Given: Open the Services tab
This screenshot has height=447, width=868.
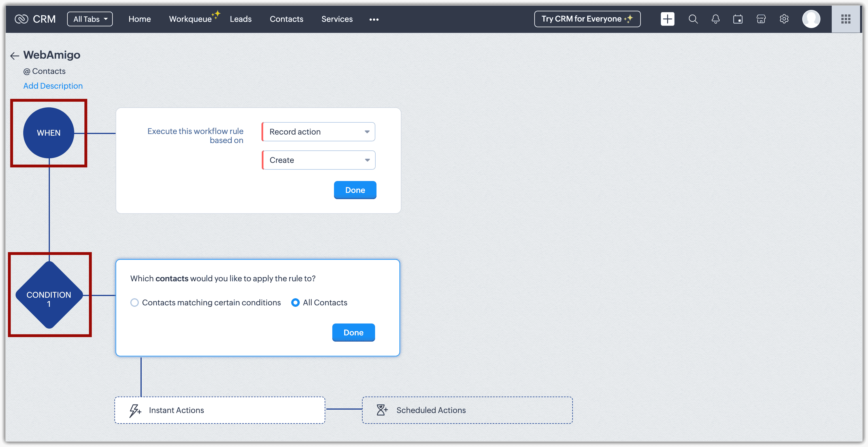Looking at the screenshot, I should tap(337, 19).
